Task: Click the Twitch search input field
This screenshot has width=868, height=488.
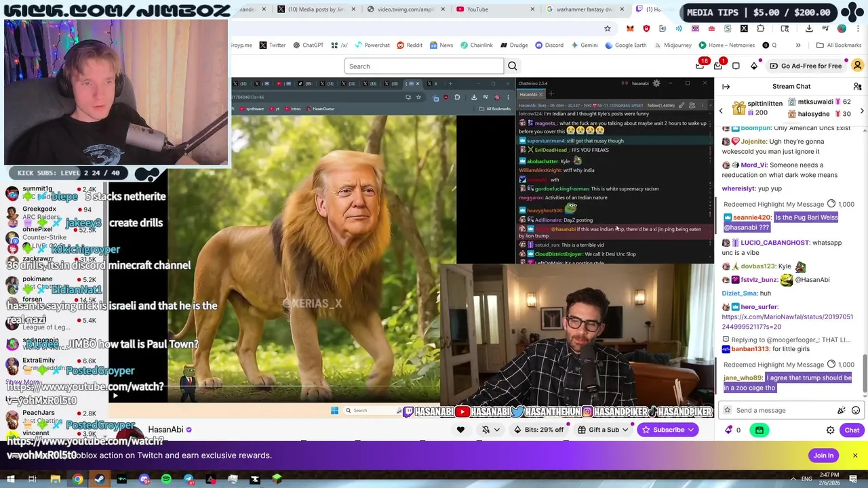Action: point(424,66)
